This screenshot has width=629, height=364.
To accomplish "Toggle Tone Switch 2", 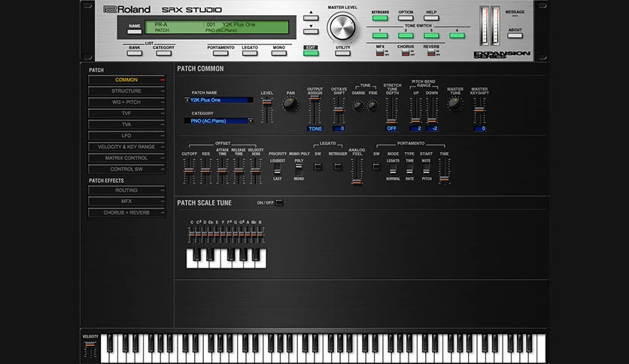I will point(406,35).
